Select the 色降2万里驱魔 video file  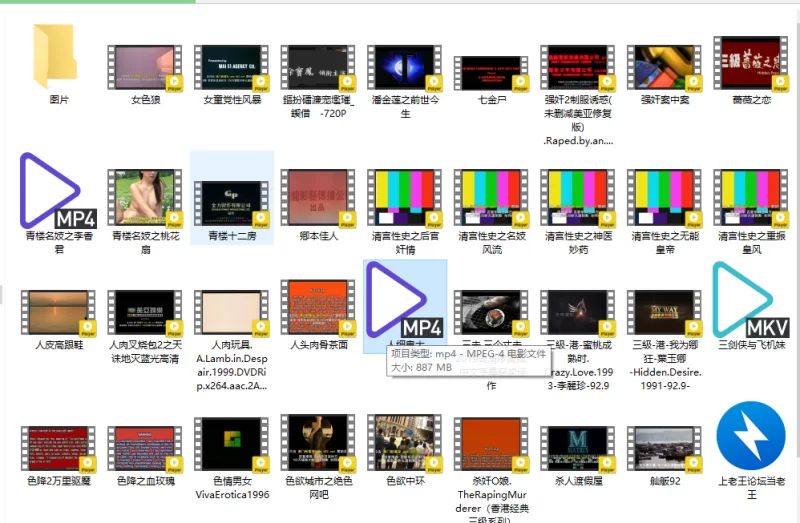pyautogui.click(x=58, y=449)
